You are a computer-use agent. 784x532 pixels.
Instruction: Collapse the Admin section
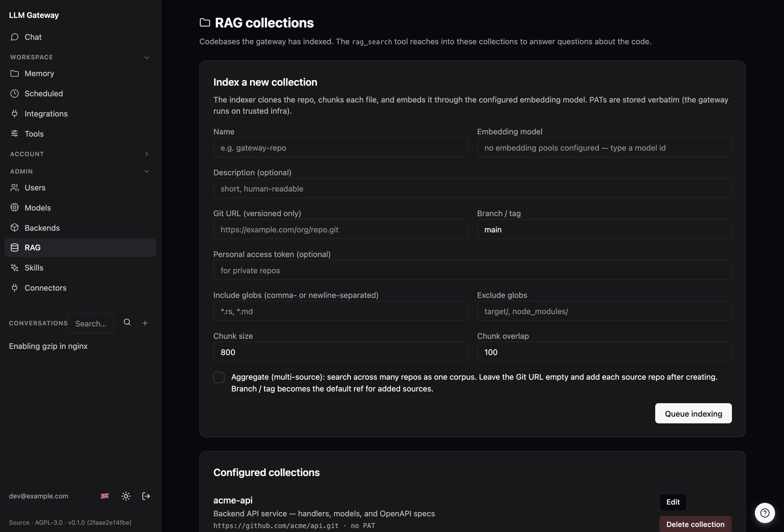click(80, 171)
